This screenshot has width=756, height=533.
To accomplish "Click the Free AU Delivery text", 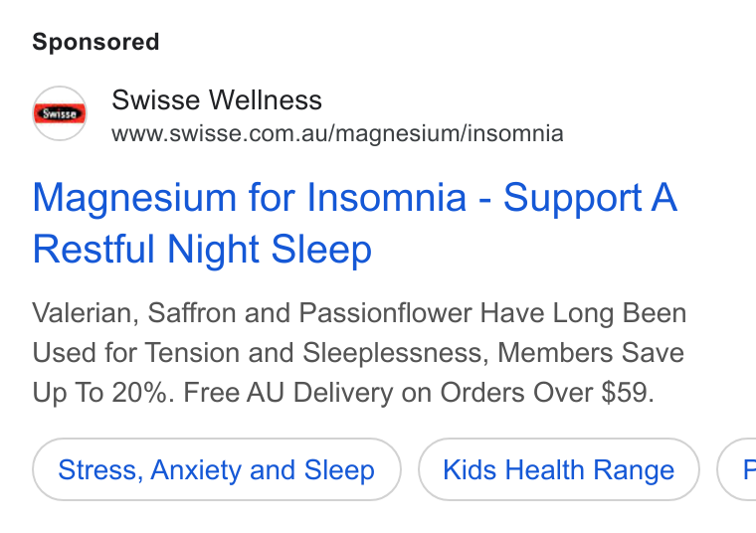I will pyautogui.click(x=287, y=392).
